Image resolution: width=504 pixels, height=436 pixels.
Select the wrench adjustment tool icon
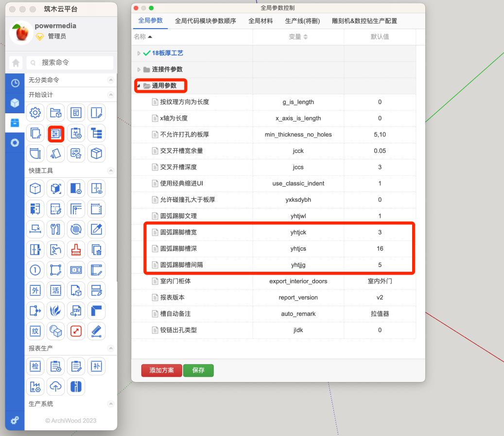[55, 229]
